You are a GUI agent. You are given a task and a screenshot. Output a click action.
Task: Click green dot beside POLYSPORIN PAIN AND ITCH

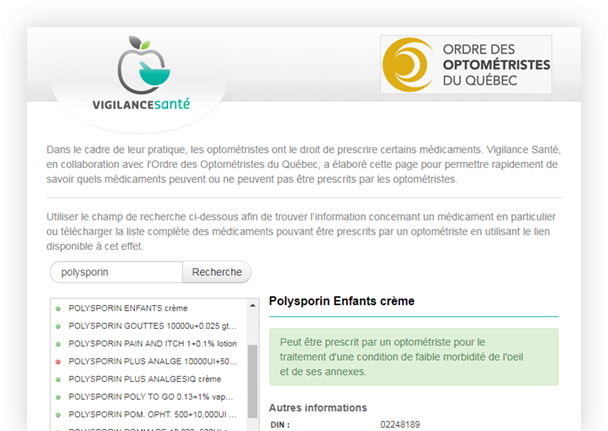pos(58,344)
